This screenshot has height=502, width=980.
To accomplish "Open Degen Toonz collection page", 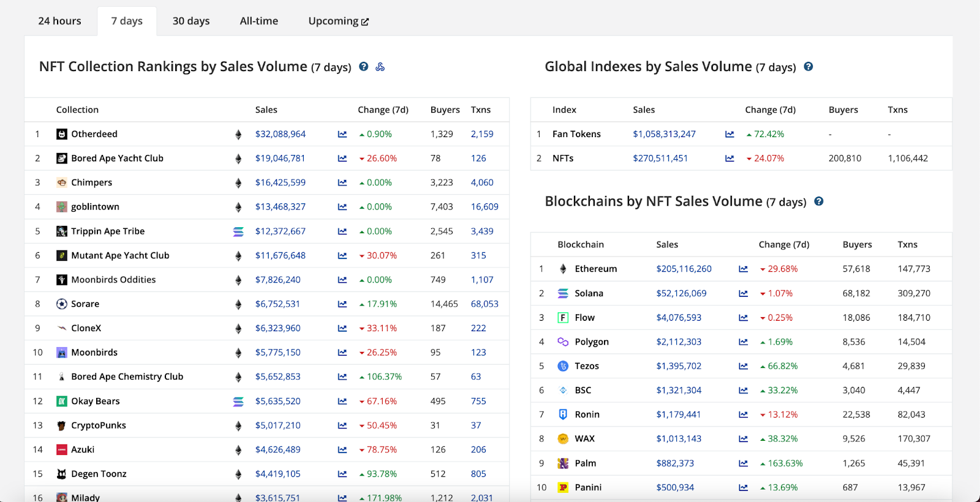I will point(99,474).
